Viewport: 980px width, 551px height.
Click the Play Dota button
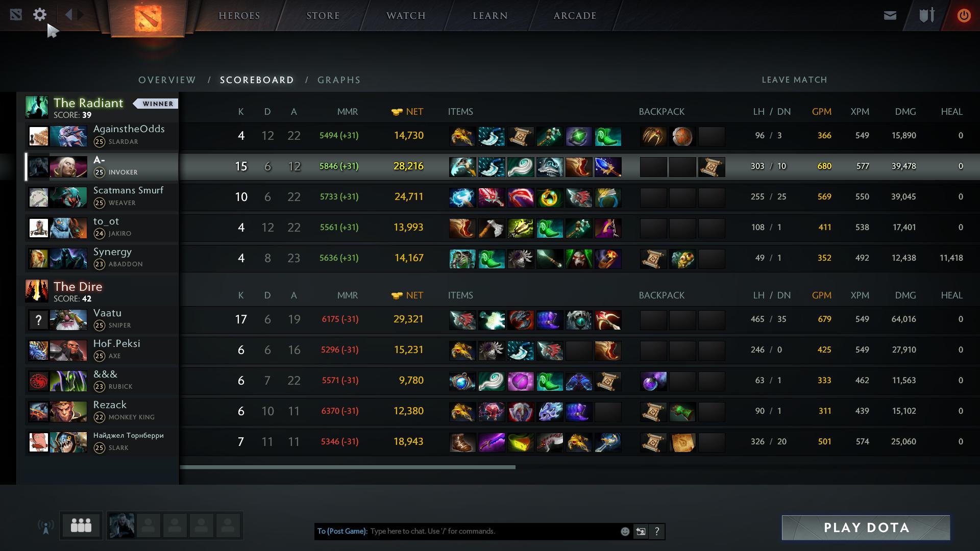tap(866, 528)
